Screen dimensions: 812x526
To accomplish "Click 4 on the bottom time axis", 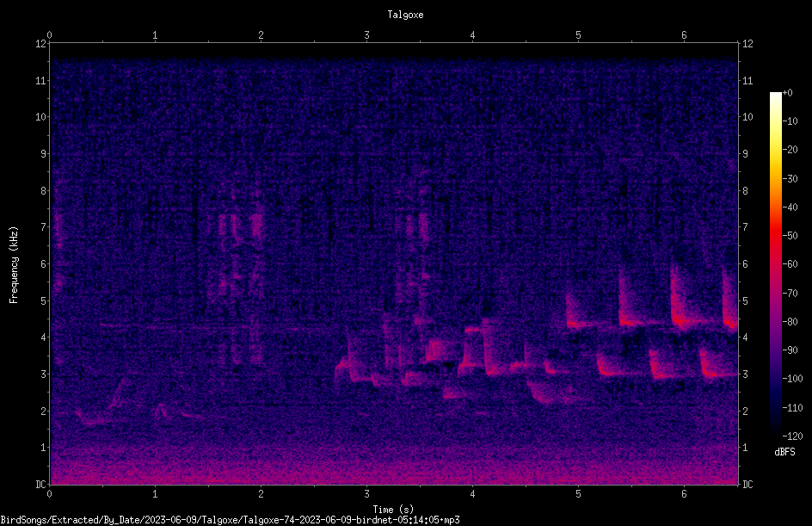I will [472, 494].
